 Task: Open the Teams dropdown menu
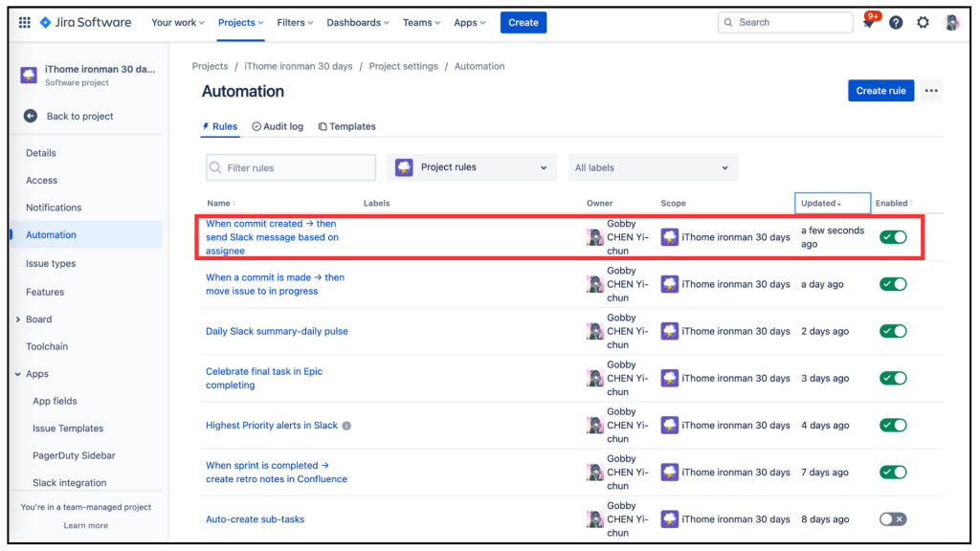[x=421, y=23]
